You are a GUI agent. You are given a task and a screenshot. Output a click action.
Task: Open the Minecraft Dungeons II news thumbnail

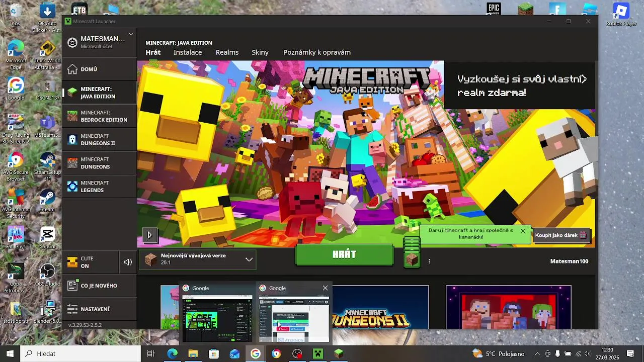click(380, 307)
